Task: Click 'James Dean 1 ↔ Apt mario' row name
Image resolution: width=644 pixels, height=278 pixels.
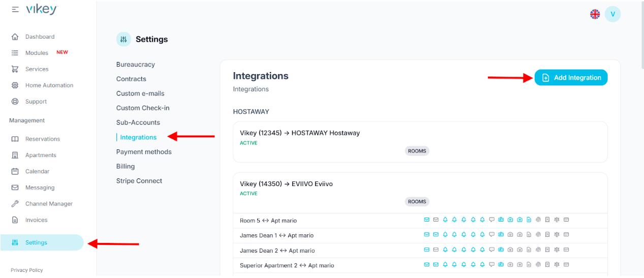Action: point(277,235)
